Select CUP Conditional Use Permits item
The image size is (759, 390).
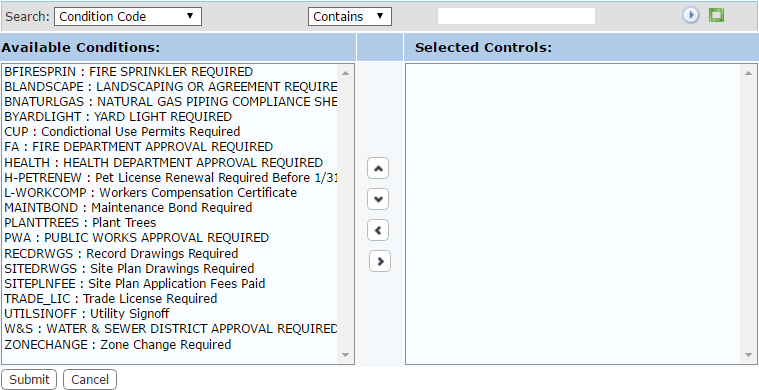coord(170,132)
